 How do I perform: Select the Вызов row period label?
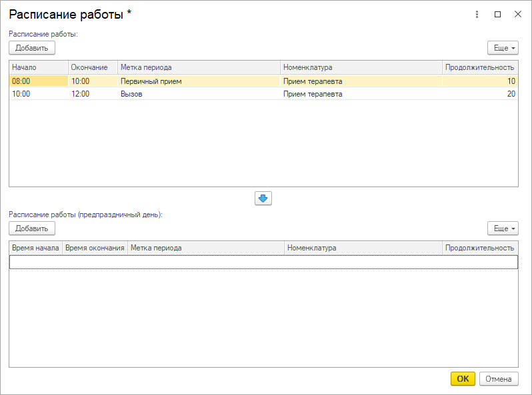click(x=198, y=94)
